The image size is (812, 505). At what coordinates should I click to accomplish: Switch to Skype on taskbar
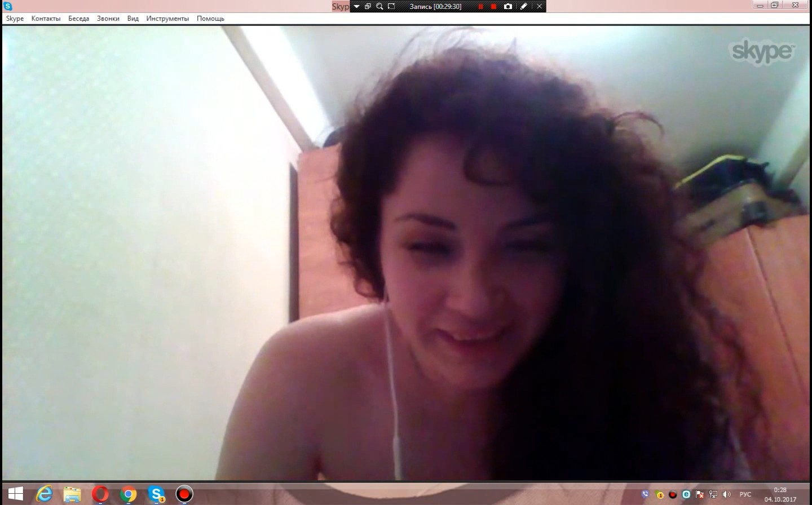click(x=157, y=494)
